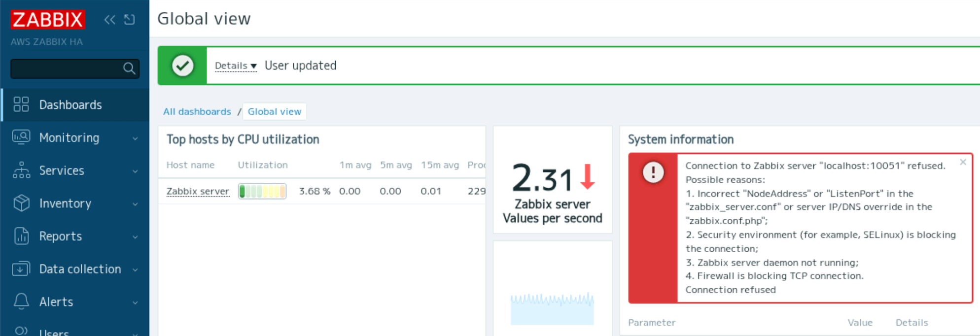Click the Reports sidebar icon
Screen dimensions: 980x336
21,236
